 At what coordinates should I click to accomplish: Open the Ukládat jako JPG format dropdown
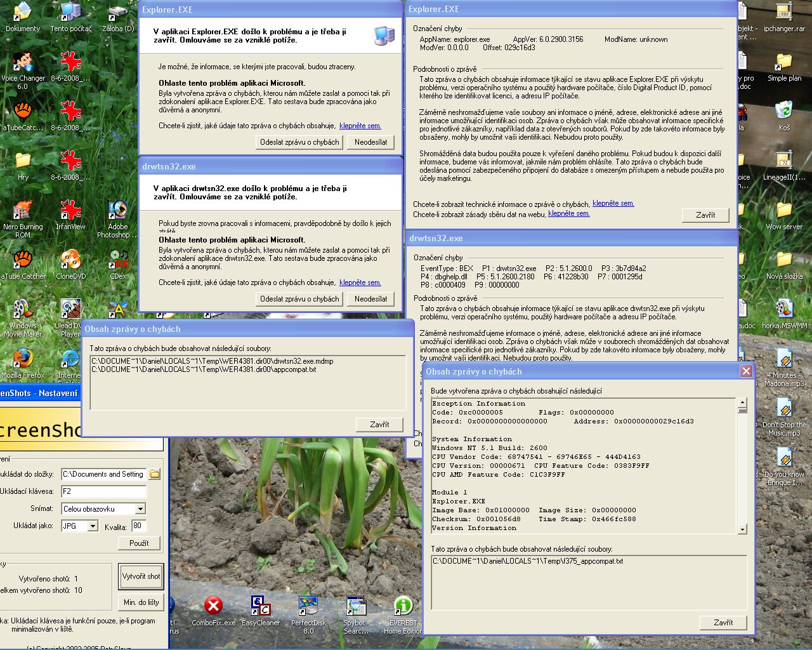click(93, 526)
